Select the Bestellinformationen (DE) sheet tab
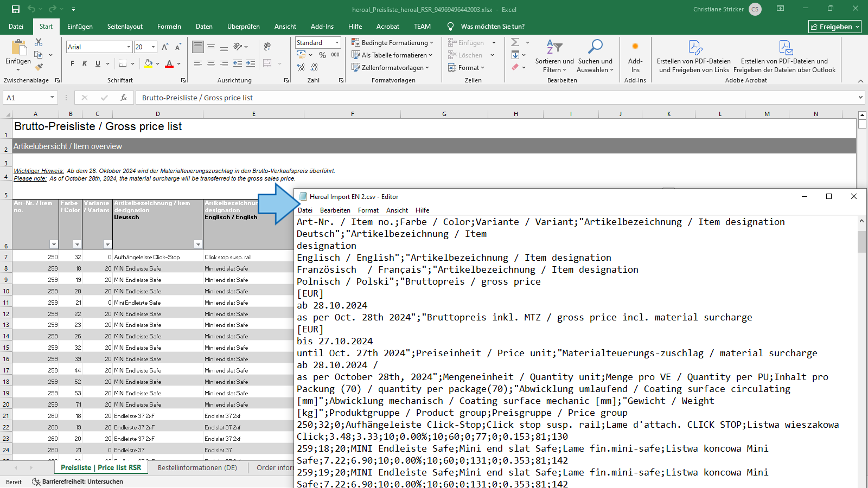Viewport: 868px width, 488px height. (x=197, y=467)
